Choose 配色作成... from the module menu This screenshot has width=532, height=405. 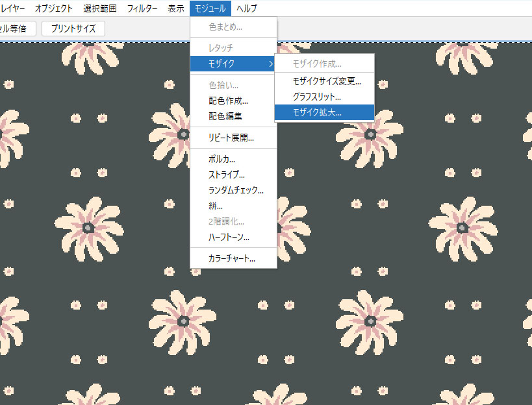[228, 101]
